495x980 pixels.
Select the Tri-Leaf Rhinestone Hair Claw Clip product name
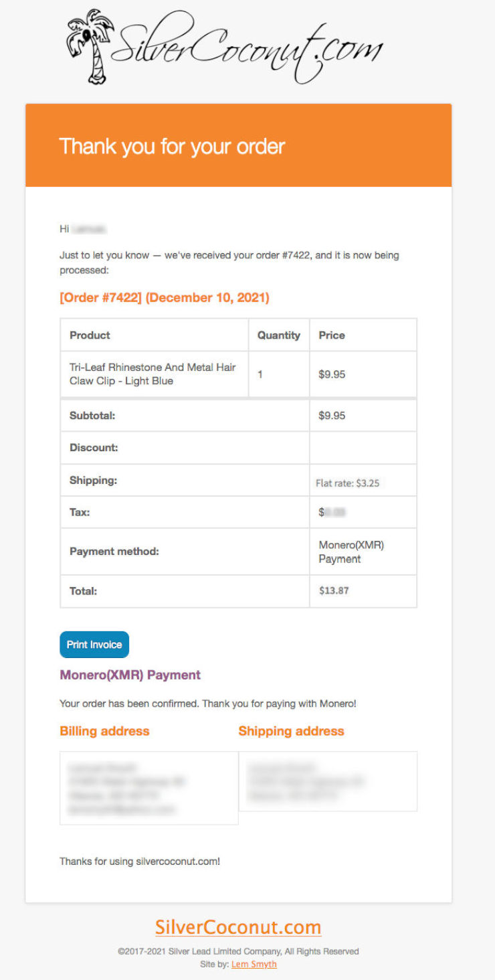click(153, 374)
